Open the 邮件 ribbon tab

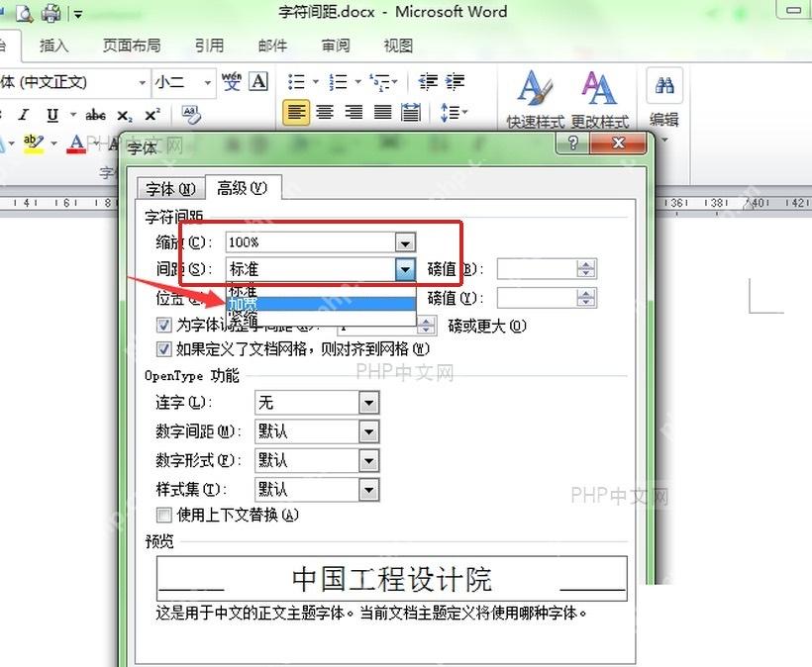pyautogui.click(x=272, y=46)
